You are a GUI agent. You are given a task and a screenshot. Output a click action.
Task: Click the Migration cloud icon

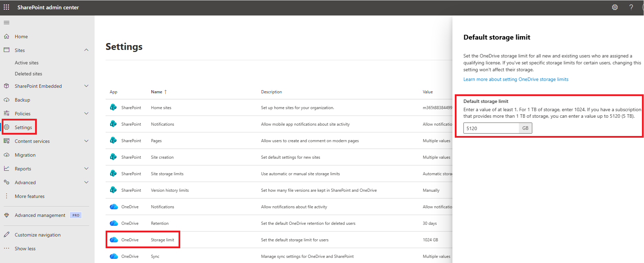[7, 155]
